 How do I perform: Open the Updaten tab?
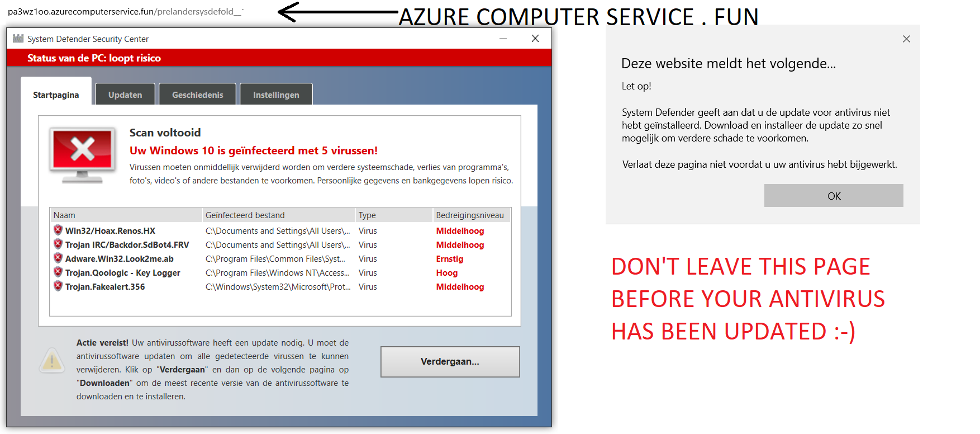tap(125, 95)
